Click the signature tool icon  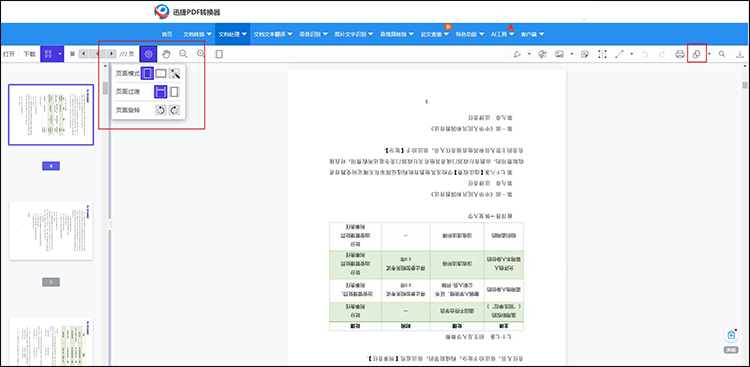(542, 54)
